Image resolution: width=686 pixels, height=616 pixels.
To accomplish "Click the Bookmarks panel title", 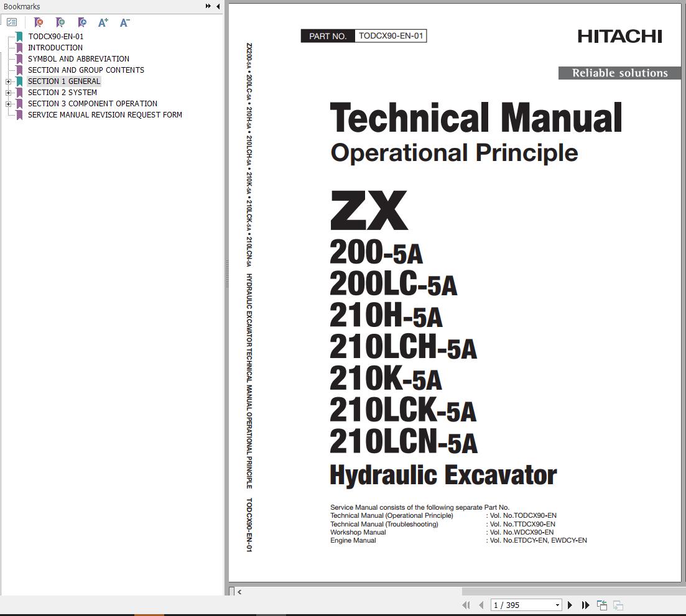I will [x=22, y=7].
